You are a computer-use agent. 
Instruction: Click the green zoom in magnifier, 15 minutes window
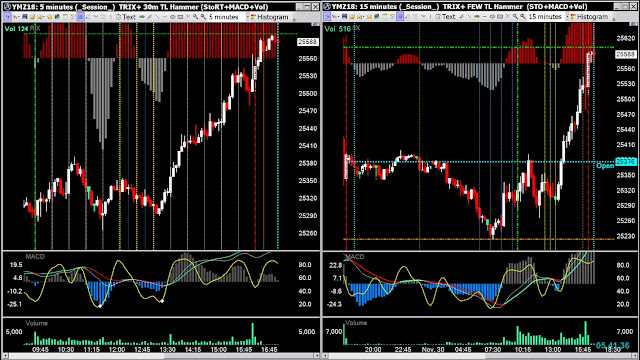point(516,17)
